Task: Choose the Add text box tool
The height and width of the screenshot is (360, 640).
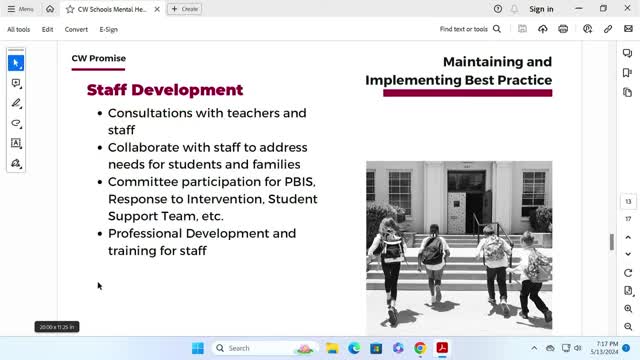Action: coord(16,143)
